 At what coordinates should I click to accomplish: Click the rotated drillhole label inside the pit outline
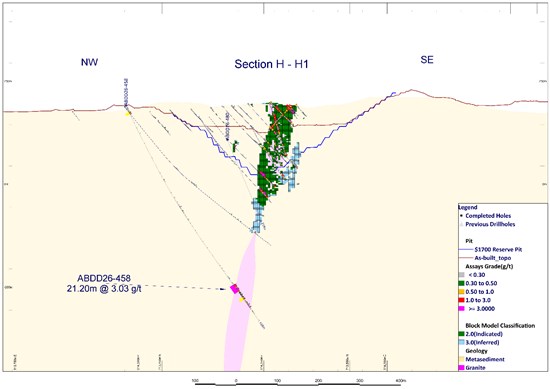pyautogui.click(x=228, y=127)
